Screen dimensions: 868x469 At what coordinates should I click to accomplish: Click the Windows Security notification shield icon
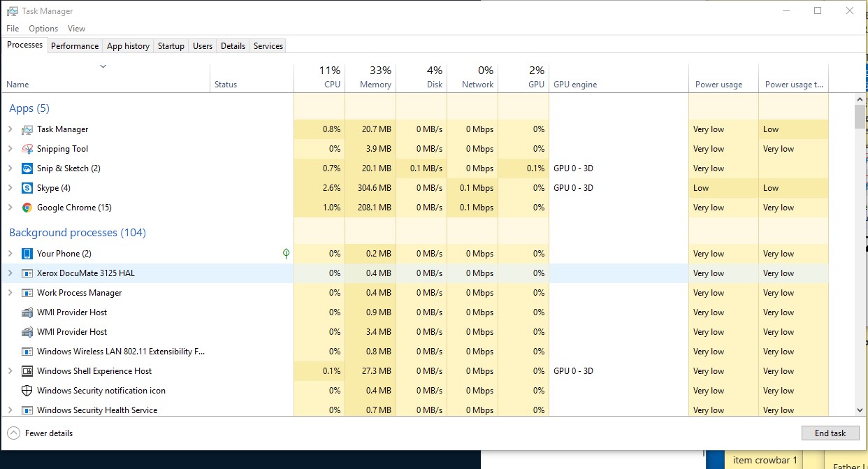coord(27,391)
